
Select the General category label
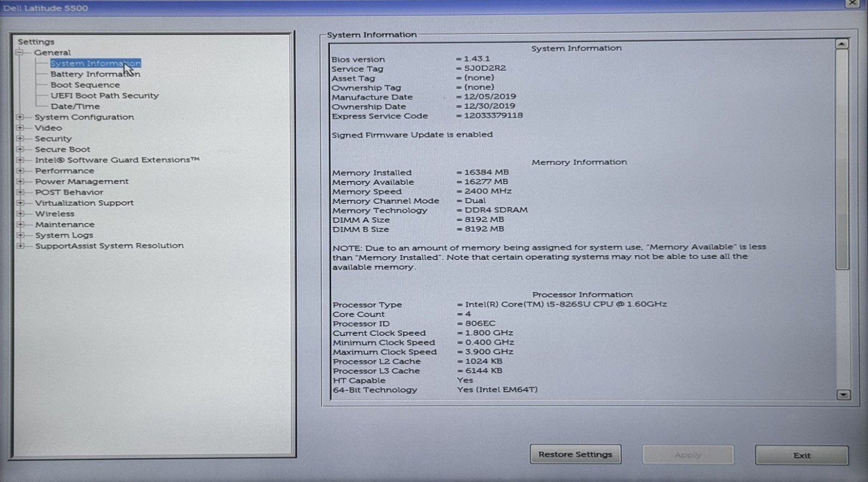(53, 53)
